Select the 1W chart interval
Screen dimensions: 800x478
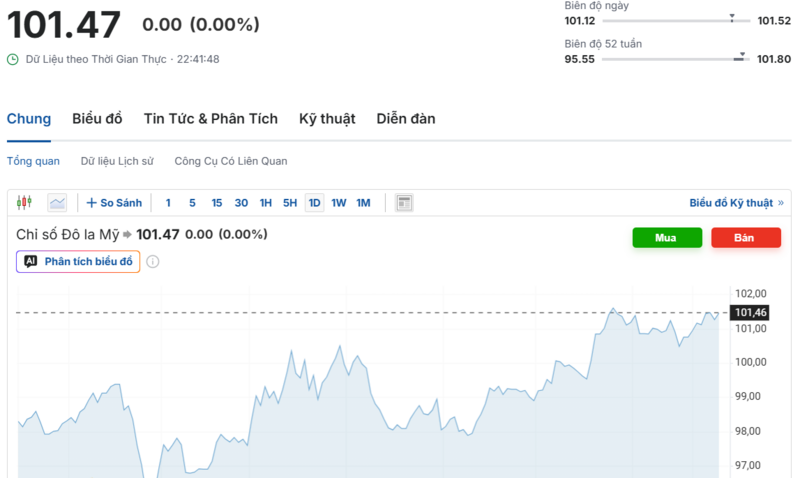coord(339,203)
